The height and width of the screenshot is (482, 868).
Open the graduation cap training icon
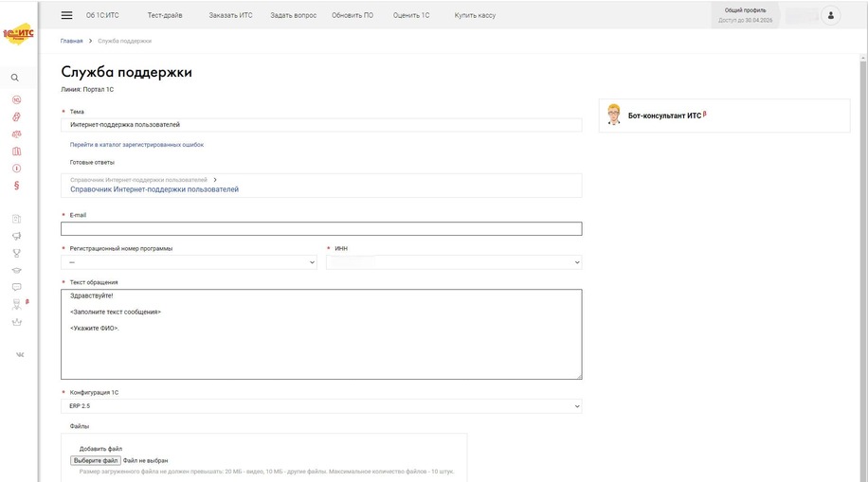click(x=16, y=270)
